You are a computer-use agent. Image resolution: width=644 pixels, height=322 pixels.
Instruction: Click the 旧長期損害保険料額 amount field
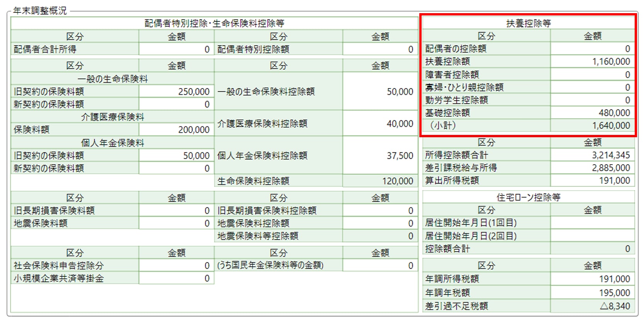tap(176, 210)
